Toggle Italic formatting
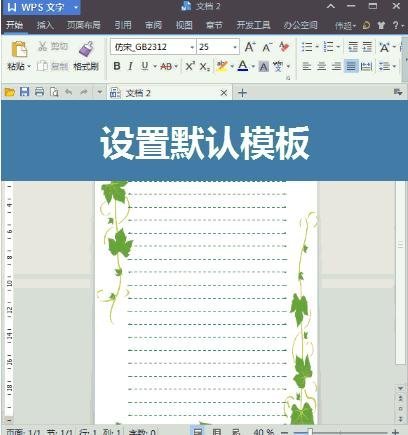 pyautogui.click(x=131, y=66)
